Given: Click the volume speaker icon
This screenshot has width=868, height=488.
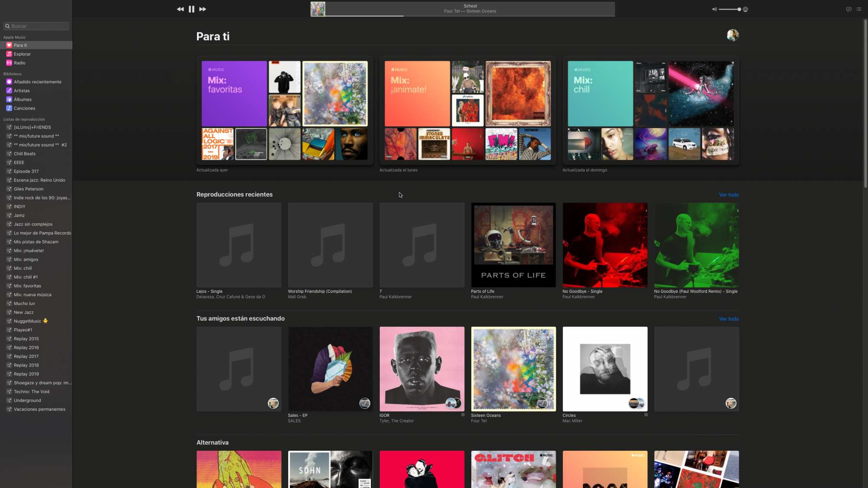Looking at the screenshot, I should pyautogui.click(x=714, y=9).
